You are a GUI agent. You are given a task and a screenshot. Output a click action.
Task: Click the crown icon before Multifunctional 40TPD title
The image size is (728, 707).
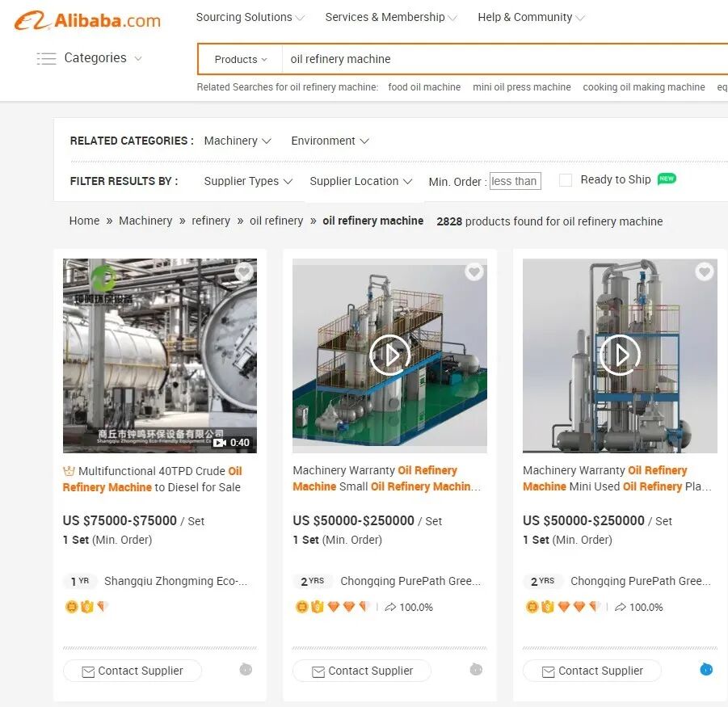click(69, 471)
